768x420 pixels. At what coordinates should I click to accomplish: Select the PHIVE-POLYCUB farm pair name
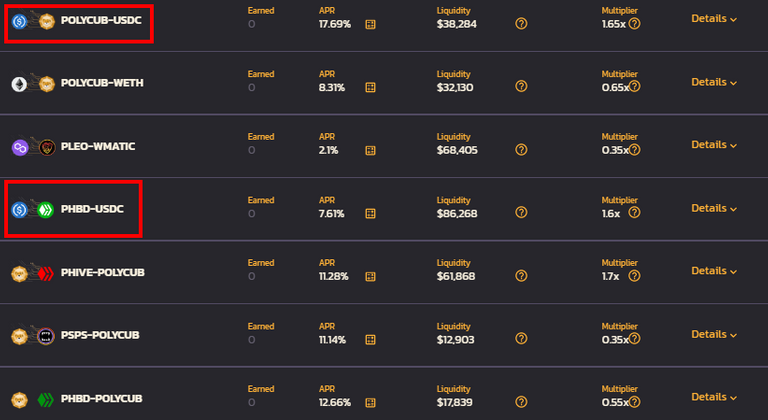(x=102, y=272)
